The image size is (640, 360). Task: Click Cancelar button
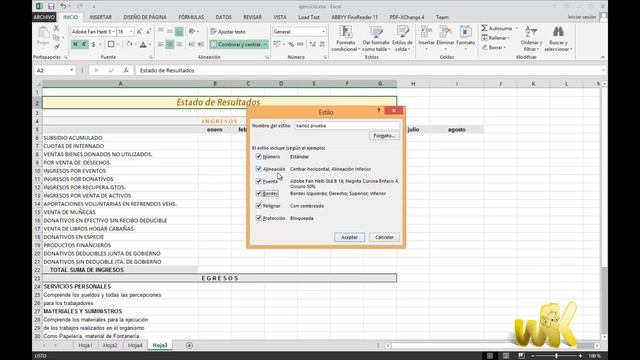pos(384,237)
